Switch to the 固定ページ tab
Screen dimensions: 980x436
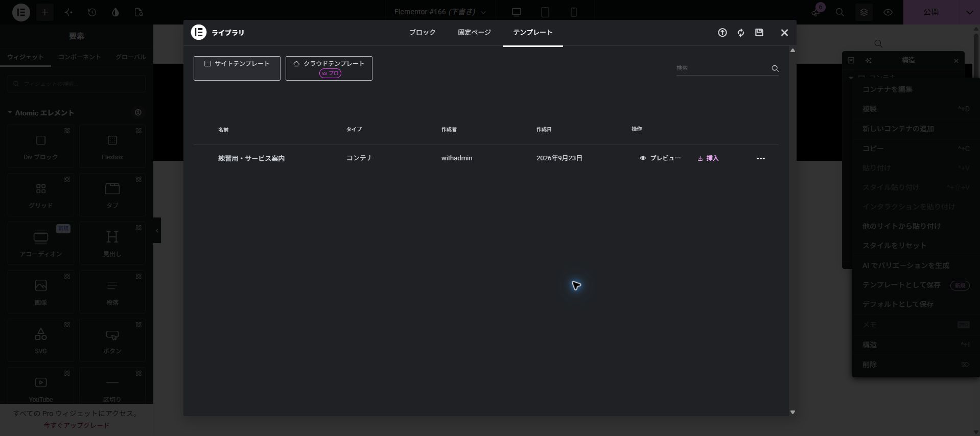(x=474, y=33)
